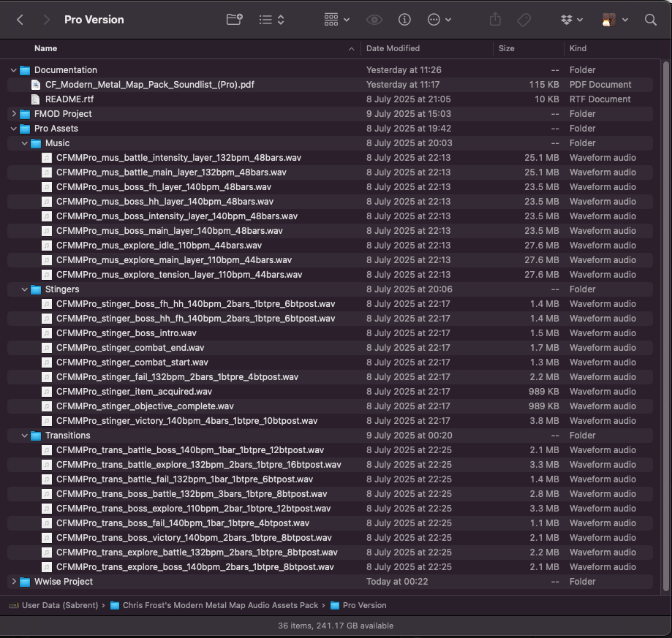Expand the FMOD Project folder

(x=14, y=114)
